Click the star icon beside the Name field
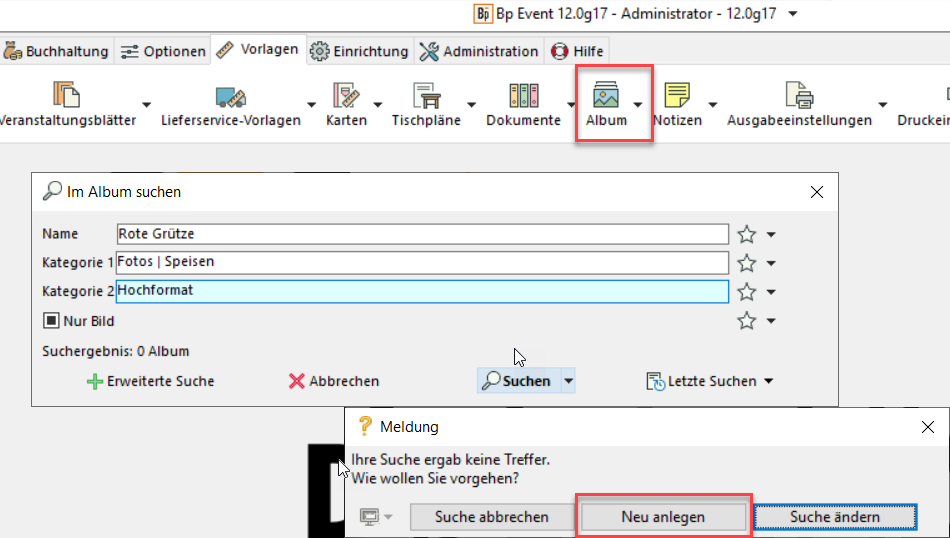Image resolution: width=950 pixels, height=538 pixels. pos(746,234)
